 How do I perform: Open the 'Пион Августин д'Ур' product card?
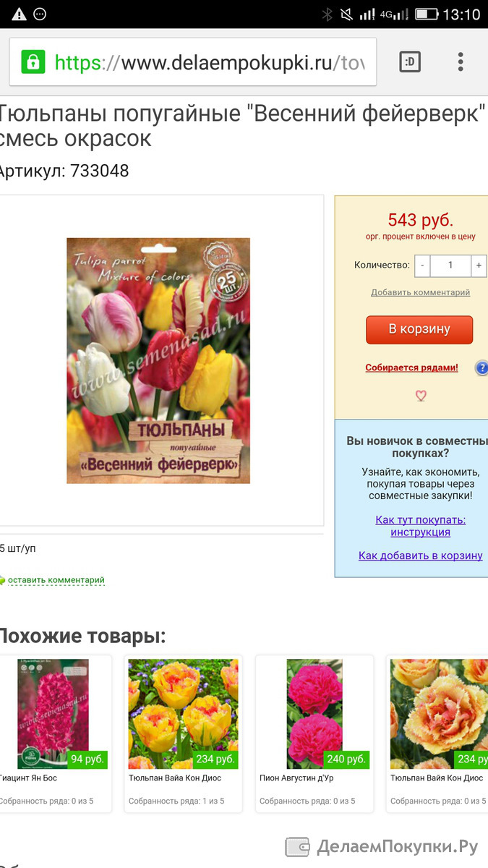tap(314, 733)
